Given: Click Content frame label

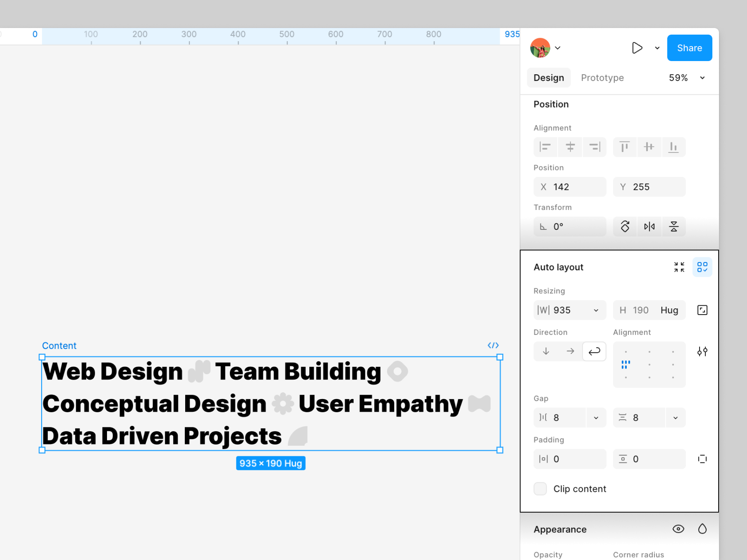Looking at the screenshot, I should (x=59, y=345).
